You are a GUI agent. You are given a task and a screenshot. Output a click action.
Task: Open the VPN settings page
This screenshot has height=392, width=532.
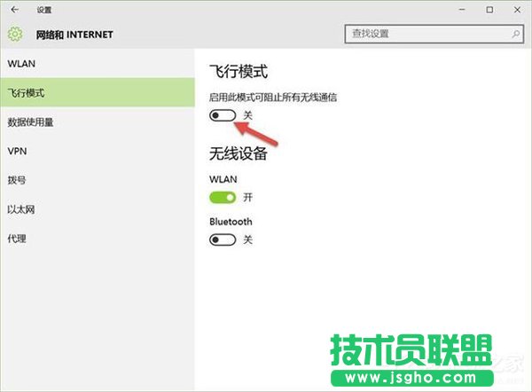click(x=17, y=152)
